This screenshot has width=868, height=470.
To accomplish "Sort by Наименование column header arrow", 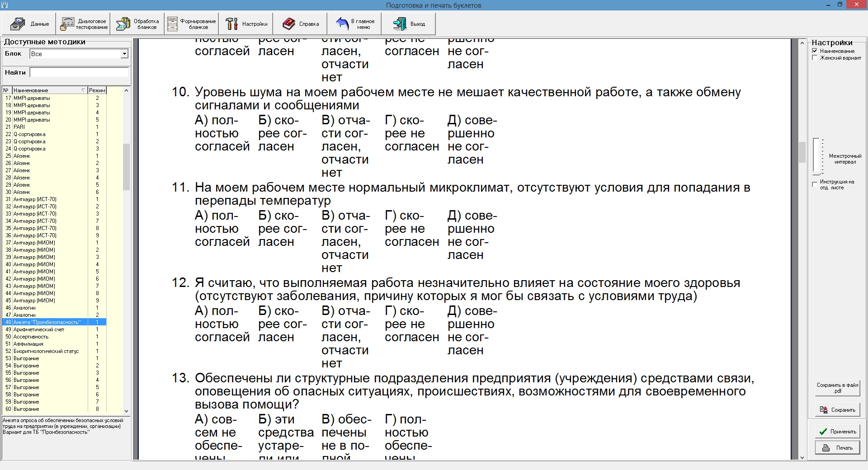I will point(83,90).
